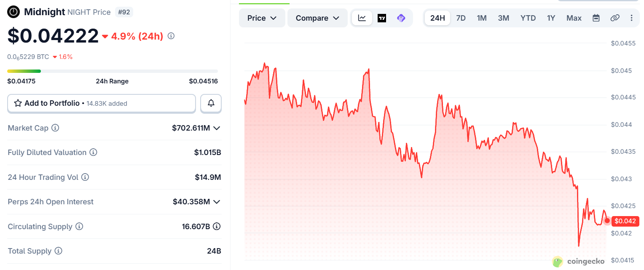
Task: Open the Compare dropdown
Action: click(317, 18)
